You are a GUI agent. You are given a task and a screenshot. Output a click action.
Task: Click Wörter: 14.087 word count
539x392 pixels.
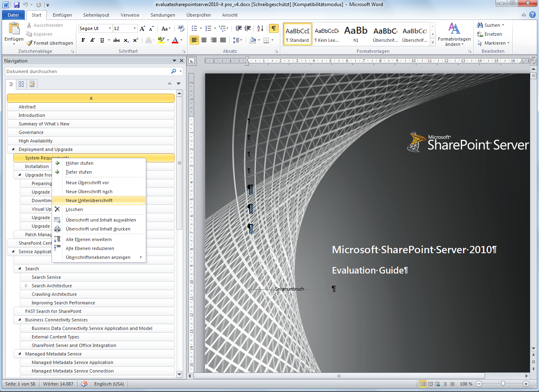[58, 384]
